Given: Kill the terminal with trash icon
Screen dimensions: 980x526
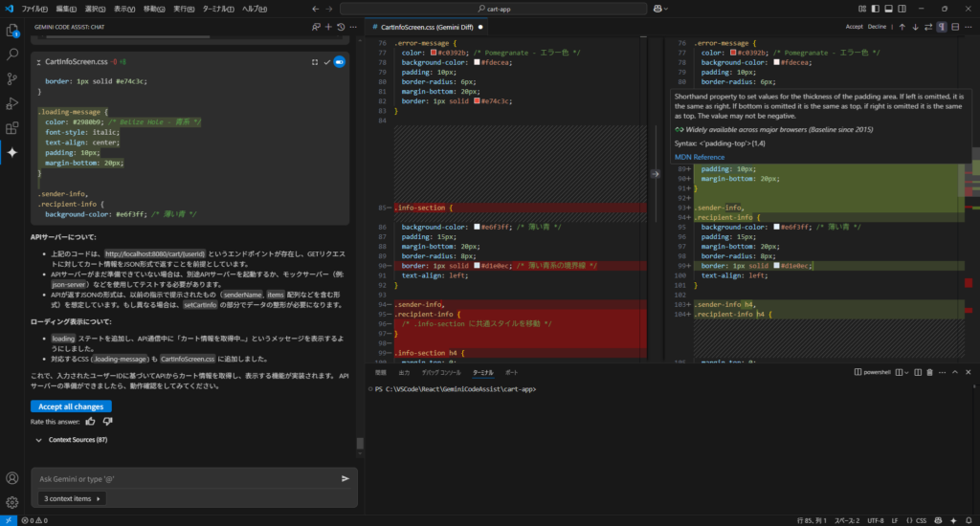Looking at the screenshot, I should click(x=929, y=372).
